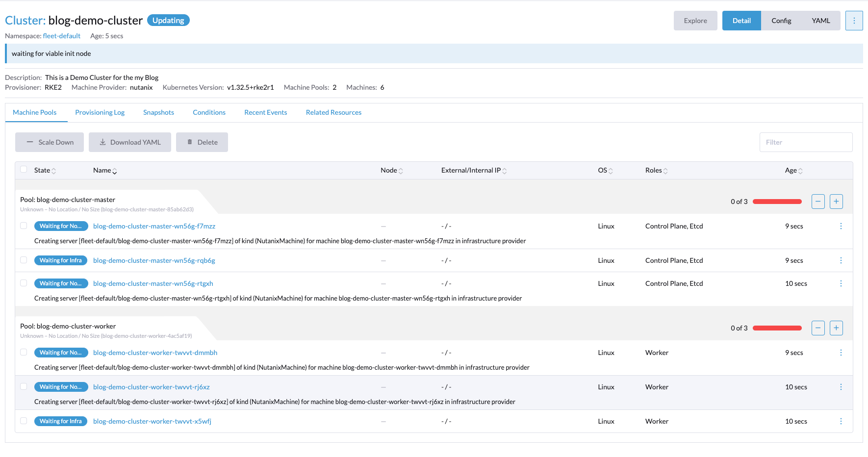868x457 pixels.
Task: Switch to Config view
Action: (781, 21)
